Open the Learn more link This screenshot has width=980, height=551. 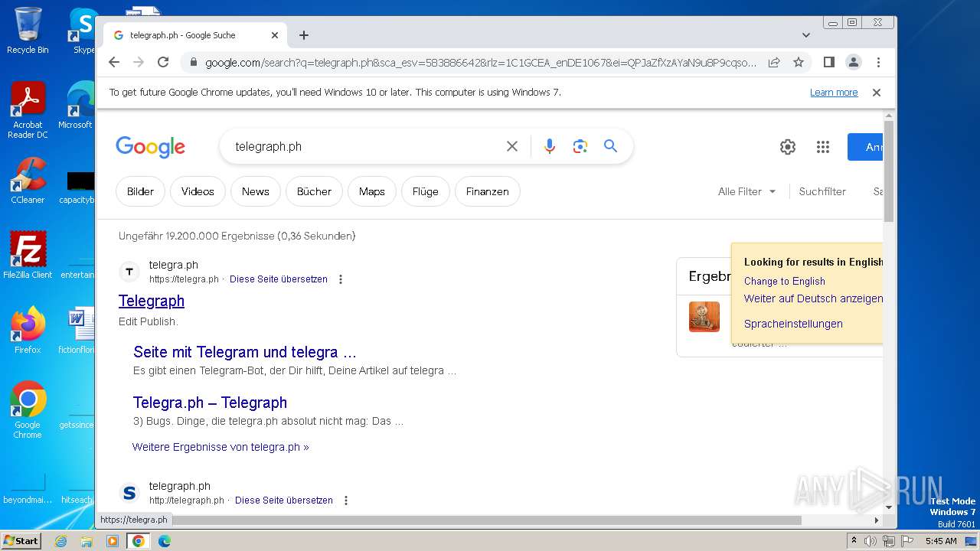834,93
